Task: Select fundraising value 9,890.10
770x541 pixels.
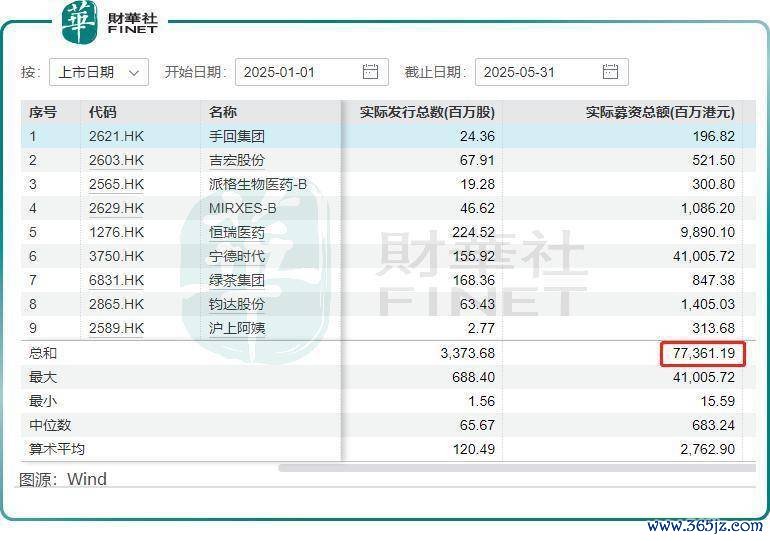Action: [708, 232]
